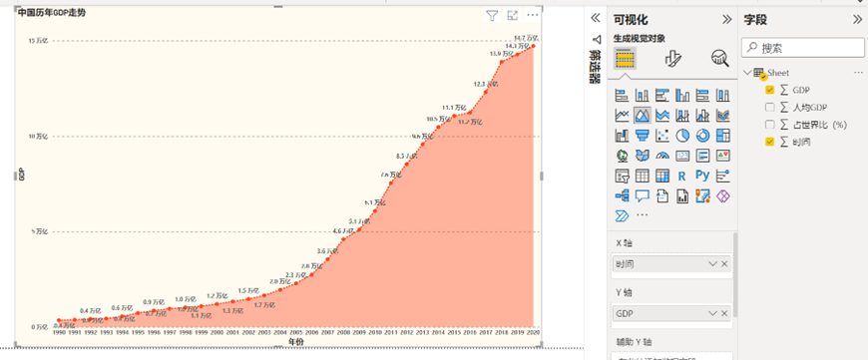
Task: Select the scatter chart visual
Action: 662,135
